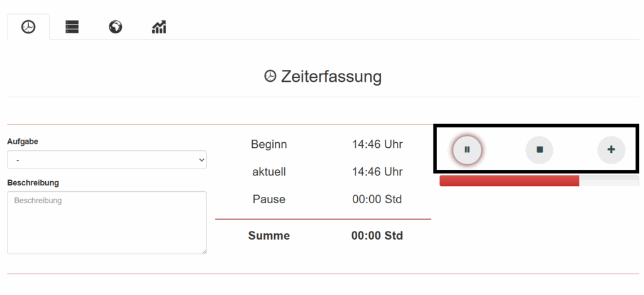
Task: Click the Aufgabe field label
Action: [23, 142]
